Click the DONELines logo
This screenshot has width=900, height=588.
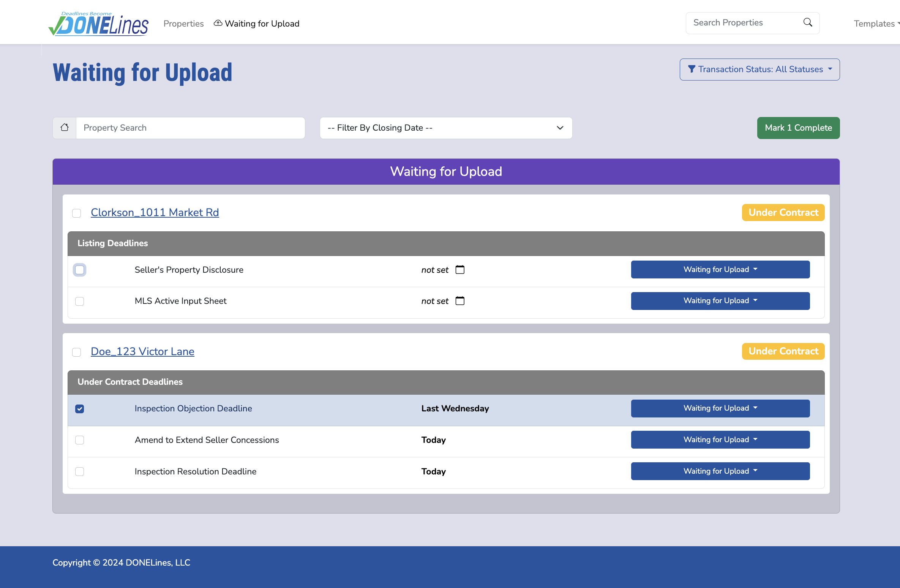point(98,23)
